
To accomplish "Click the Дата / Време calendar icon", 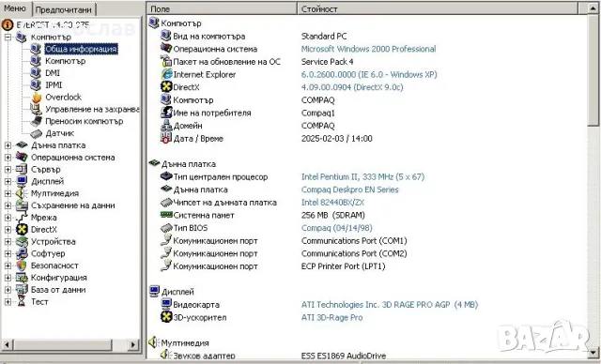I will (166, 138).
